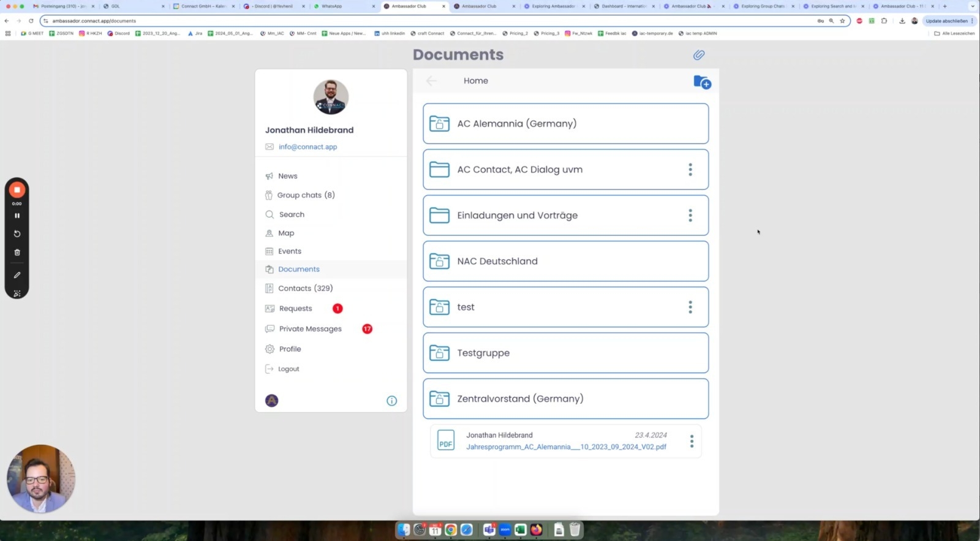The width and height of the screenshot is (980, 541).
Task: Click the purple A logo in sidebar footer
Action: click(x=272, y=401)
